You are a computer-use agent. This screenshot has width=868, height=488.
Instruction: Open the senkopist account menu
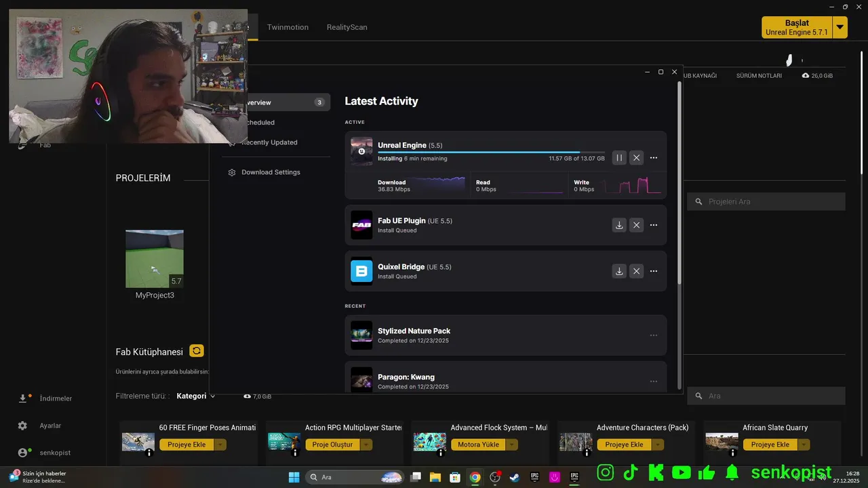pyautogui.click(x=45, y=453)
